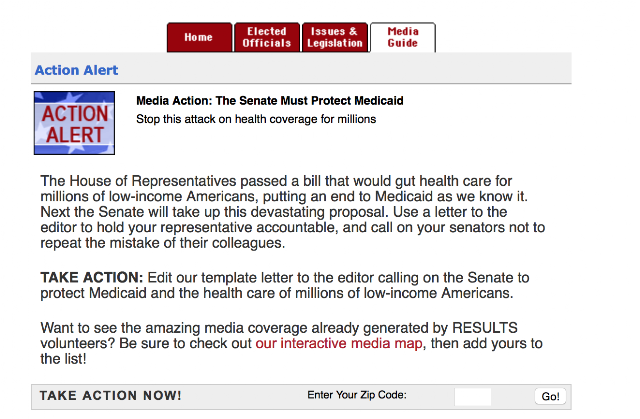The width and height of the screenshot is (640, 419).
Task: Open the Home tab
Action: point(199,38)
